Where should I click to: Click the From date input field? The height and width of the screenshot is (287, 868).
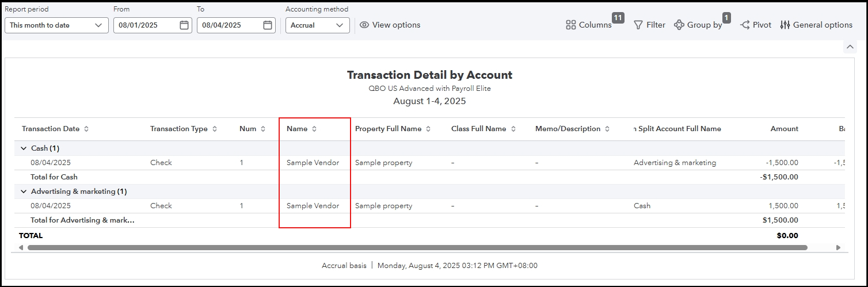(x=147, y=25)
